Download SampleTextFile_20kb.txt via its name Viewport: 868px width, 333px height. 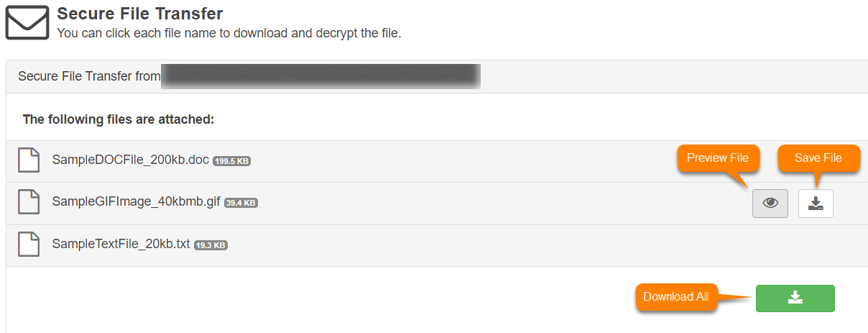121,245
